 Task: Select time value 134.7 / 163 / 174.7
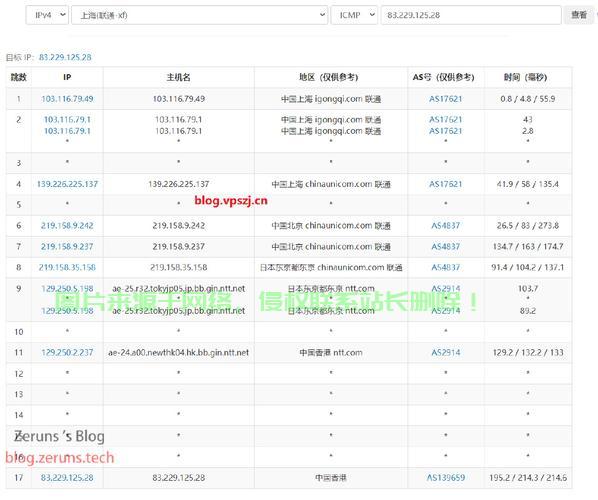point(528,246)
